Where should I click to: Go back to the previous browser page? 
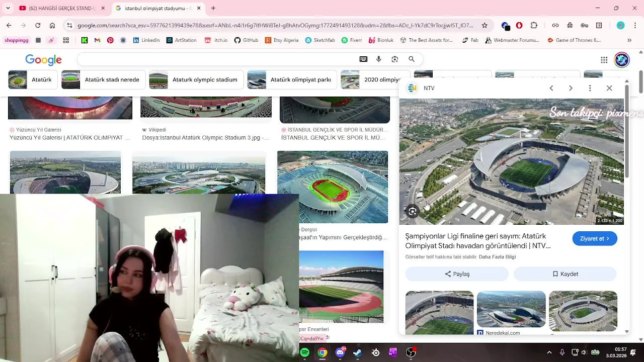click(9, 25)
